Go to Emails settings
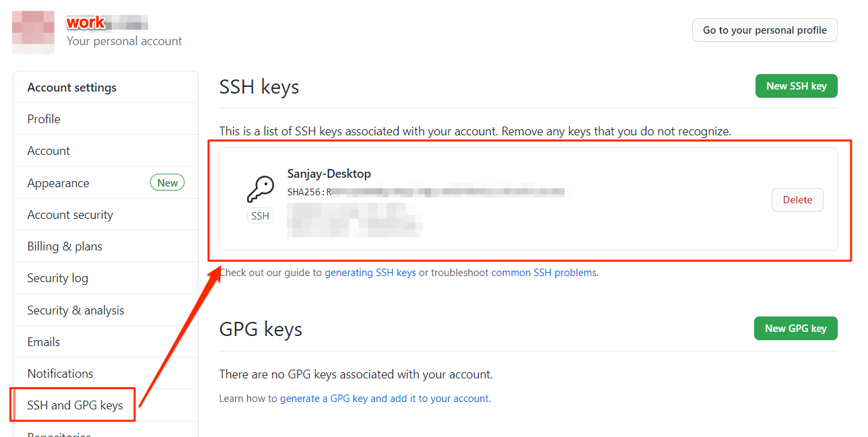 (44, 342)
